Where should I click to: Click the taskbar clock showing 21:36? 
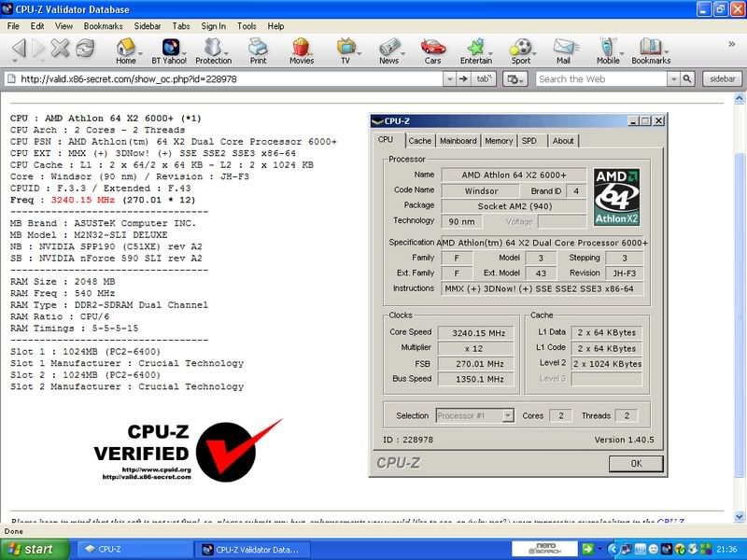[726, 549]
